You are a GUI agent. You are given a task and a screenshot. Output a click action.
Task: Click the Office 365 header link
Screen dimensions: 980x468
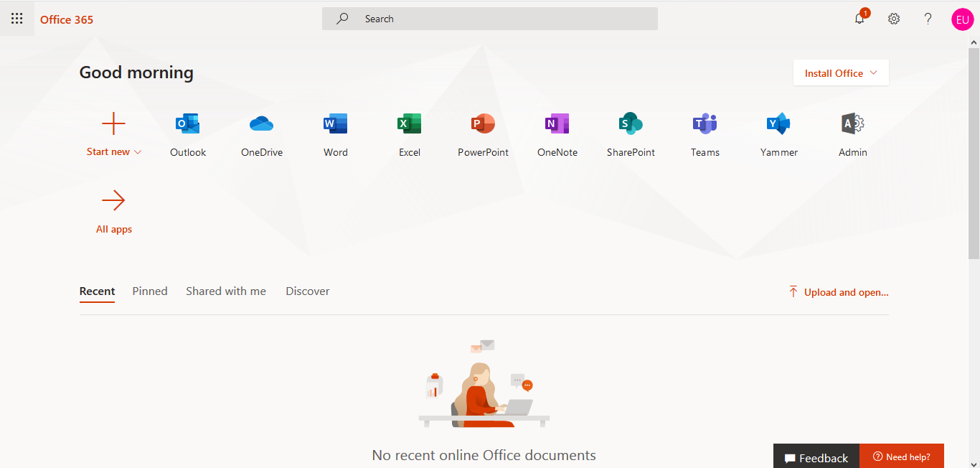[67, 19]
